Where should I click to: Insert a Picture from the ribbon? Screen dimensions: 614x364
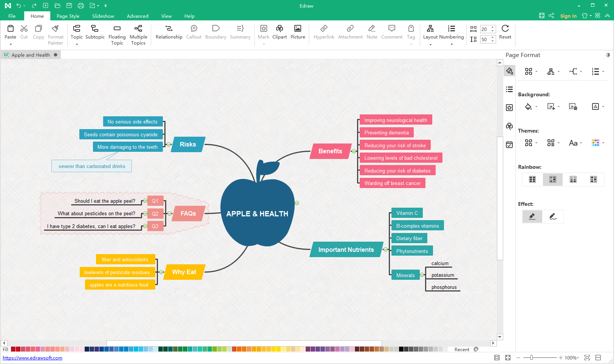[297, 29]
